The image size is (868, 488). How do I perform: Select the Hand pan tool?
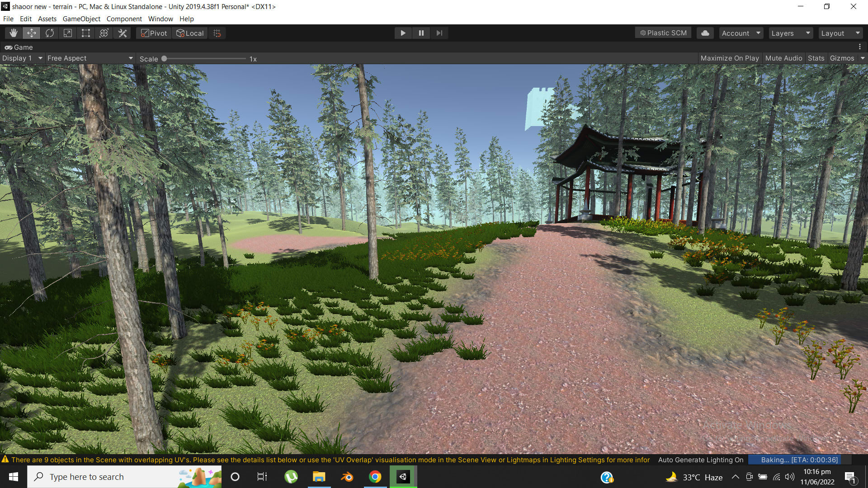click(x=13, y=33)
